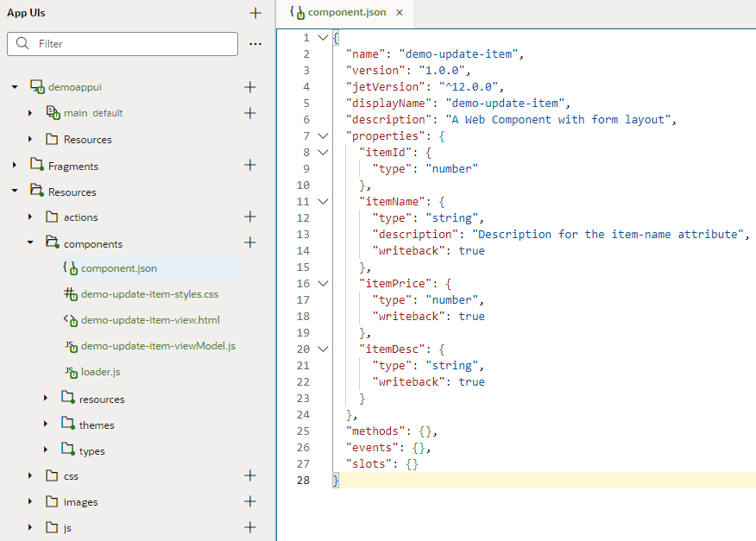This screenshot has width=756, height=541.
Task: Open the ellipsis options menu near Filter
Action: [256, 42]
